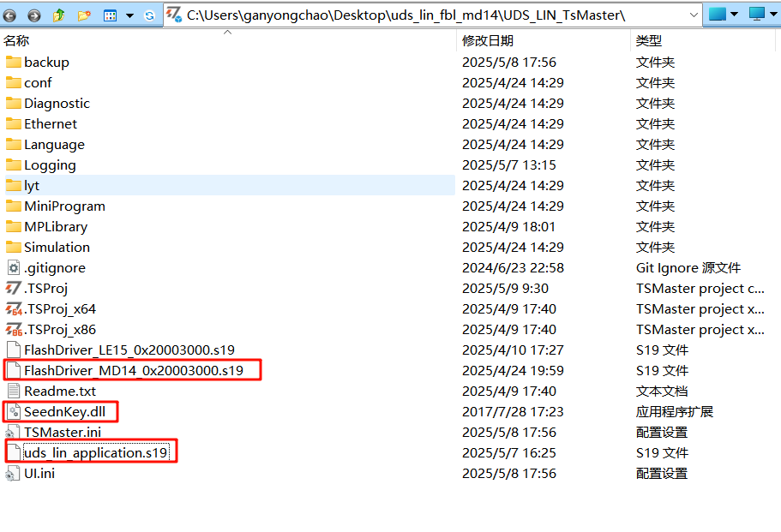
Task: Select the .TSProj_x86 project file icon
Action: pos(14,330)
